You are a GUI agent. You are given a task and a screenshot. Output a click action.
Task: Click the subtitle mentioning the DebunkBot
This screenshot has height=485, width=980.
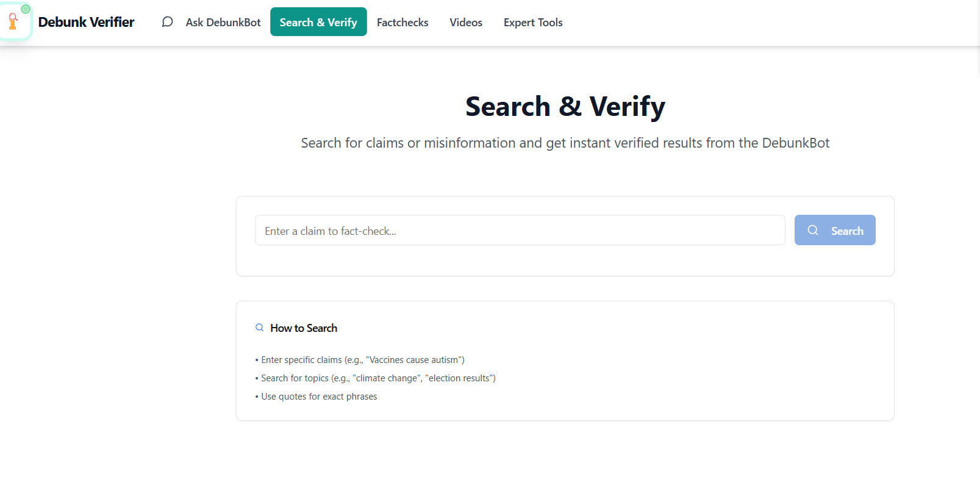click(x=565, y=143)
